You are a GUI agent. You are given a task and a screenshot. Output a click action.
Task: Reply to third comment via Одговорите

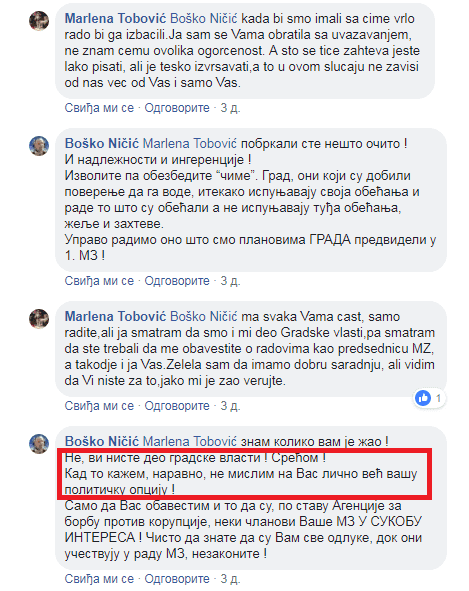pos(177,406)
